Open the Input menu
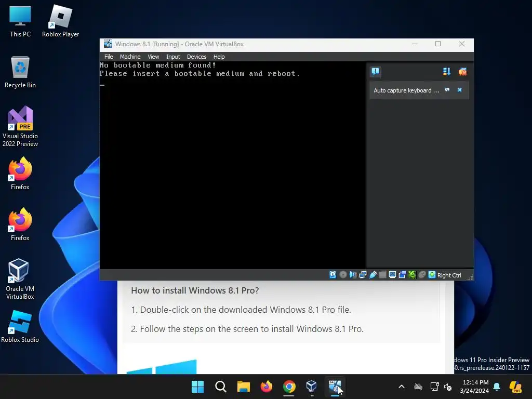 [x=173, y=57]
